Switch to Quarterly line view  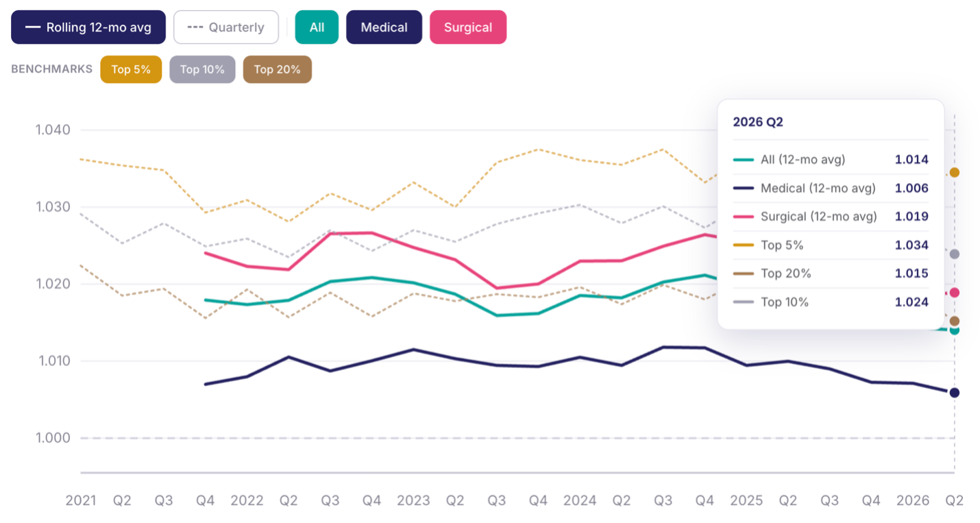point(226,27)
